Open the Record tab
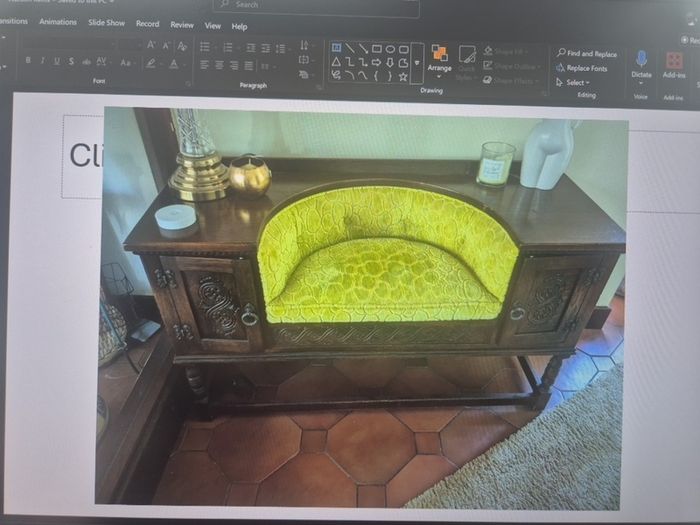This screenshot has width=700, height=525. pos(147,24)
